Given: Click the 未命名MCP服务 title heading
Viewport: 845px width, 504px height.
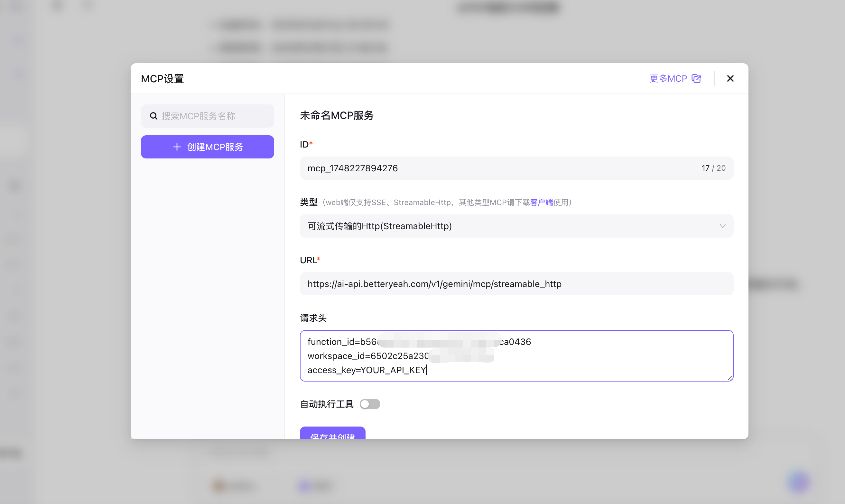Looking at the screenshot, I should tap(337, 116).
